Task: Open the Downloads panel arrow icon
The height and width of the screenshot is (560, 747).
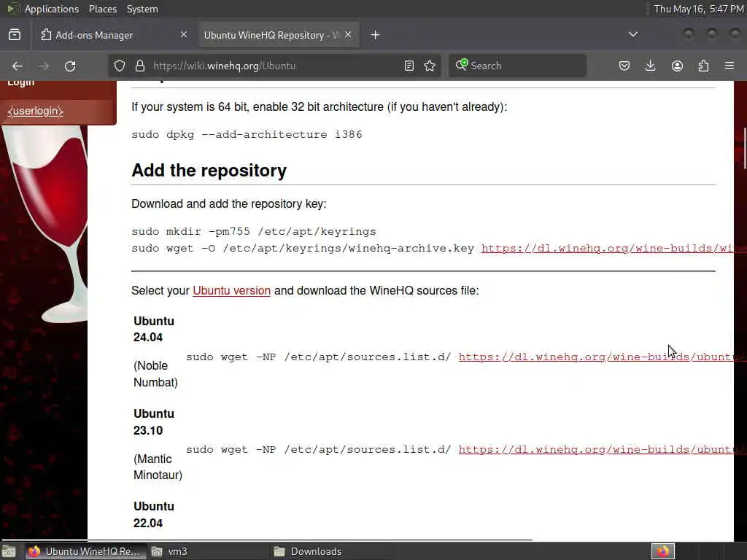Action: coord(650,66)
